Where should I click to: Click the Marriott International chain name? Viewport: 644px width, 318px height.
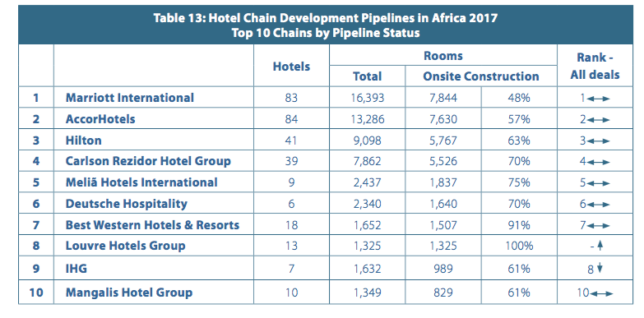130,98
